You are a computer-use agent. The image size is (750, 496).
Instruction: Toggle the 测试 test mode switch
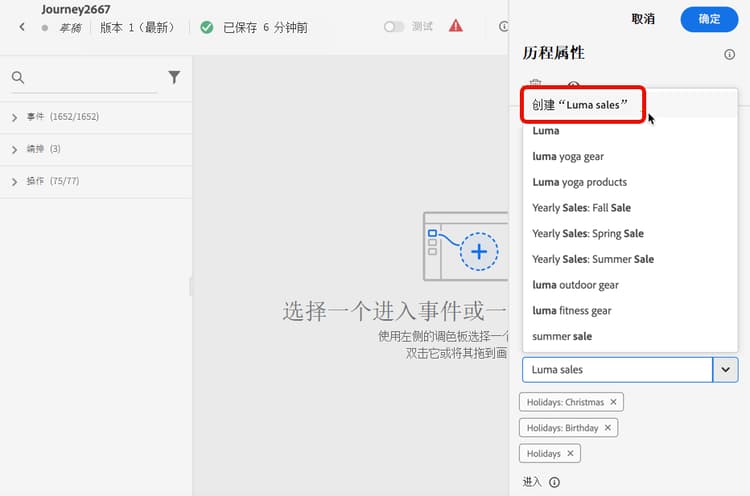394,27
